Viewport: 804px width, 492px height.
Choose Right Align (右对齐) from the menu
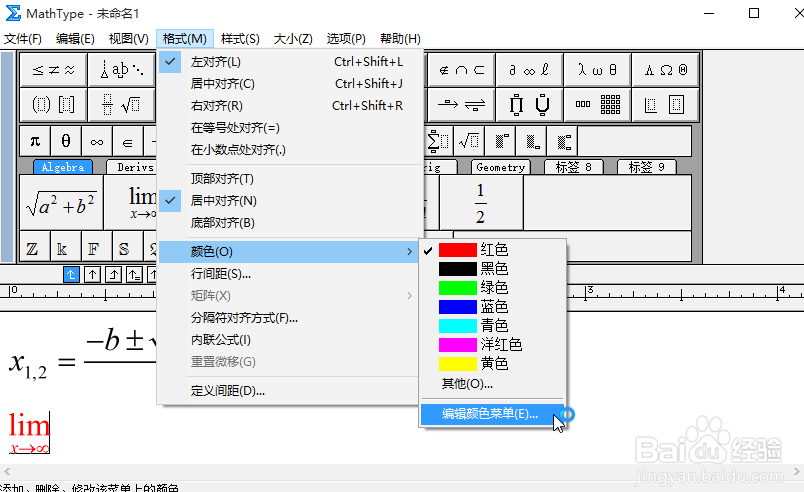pyautogui.click(x=216, y=106)
